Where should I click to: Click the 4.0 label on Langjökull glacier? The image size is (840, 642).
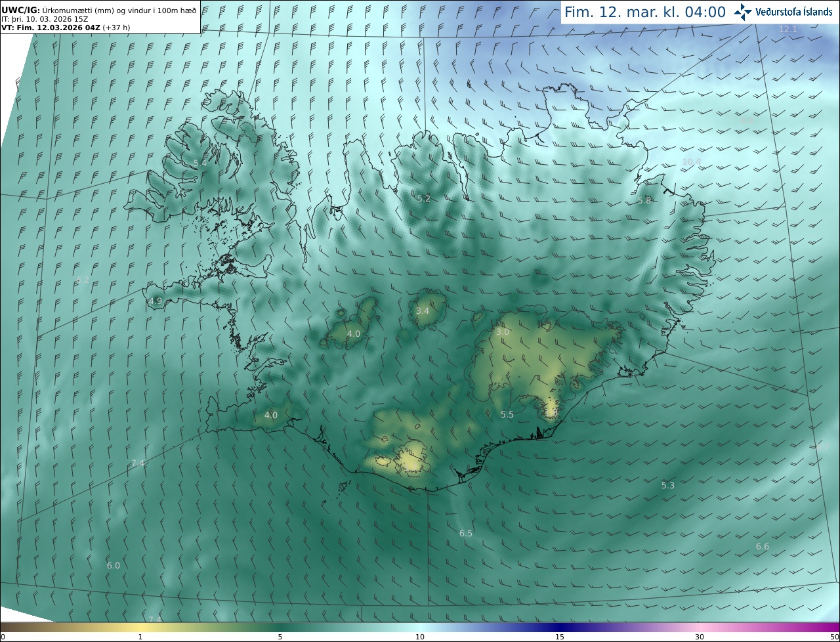coord(354,334)
